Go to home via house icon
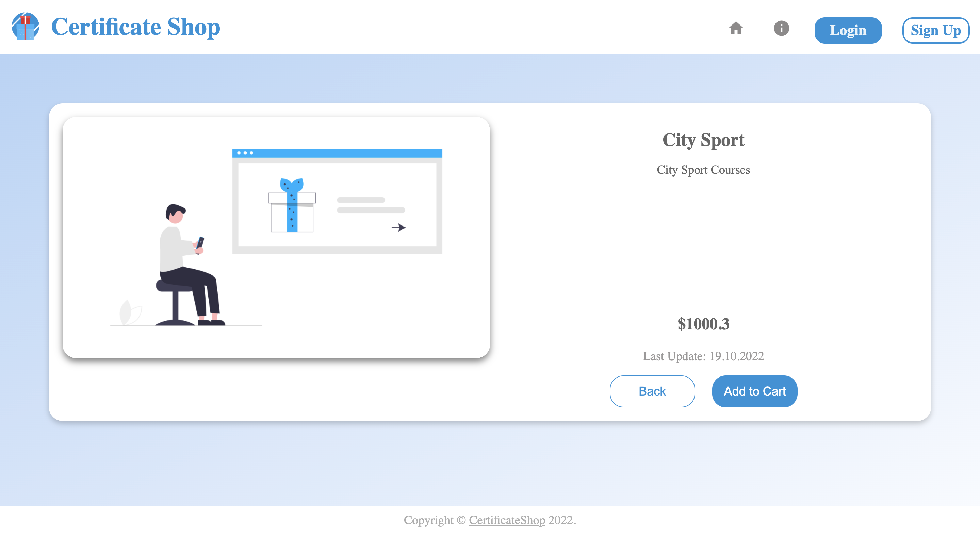The width and height of the screenshot is (980, 536). pos(736,29)
